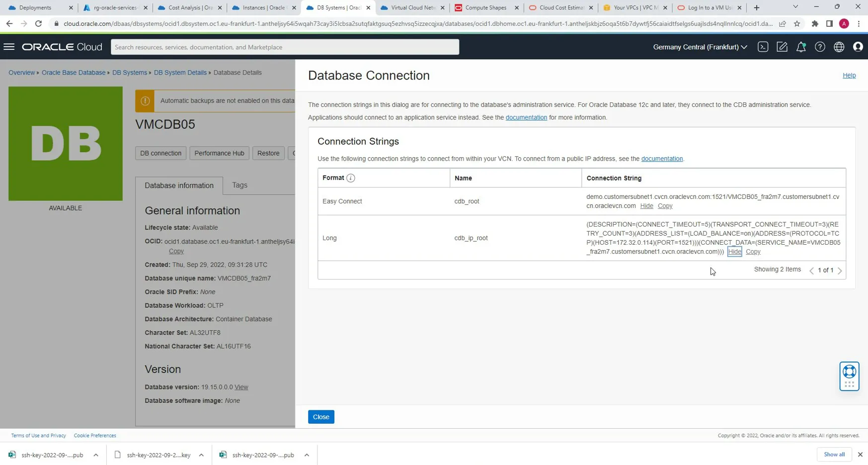Switch to the Deployments browser tab
The width and height of the screenshot is (868, 465).
(35, 7)
